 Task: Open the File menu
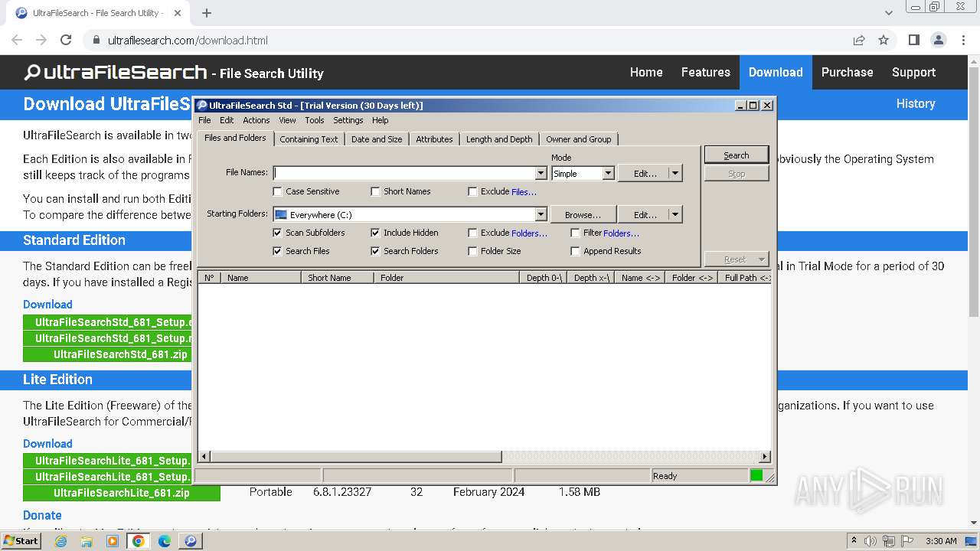point(204,120)
